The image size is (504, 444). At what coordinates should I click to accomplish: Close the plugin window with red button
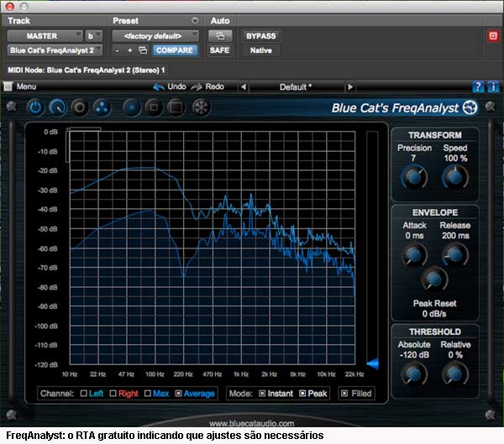(x=10, y=6)
